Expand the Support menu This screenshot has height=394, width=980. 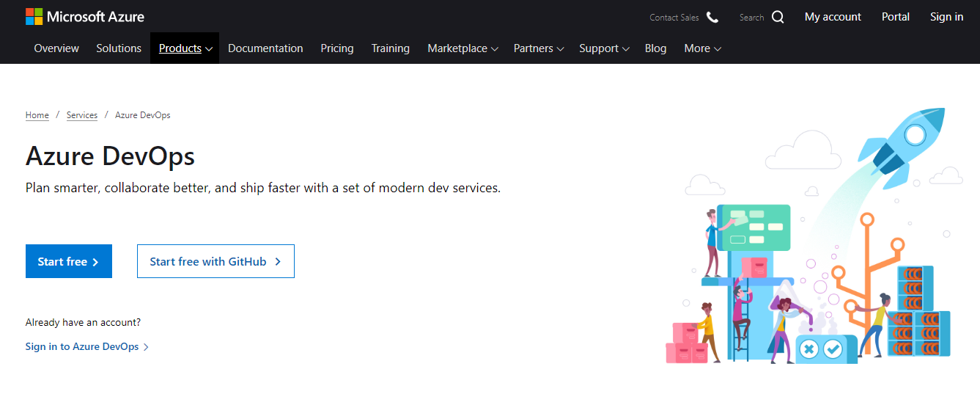pos(604,48)
